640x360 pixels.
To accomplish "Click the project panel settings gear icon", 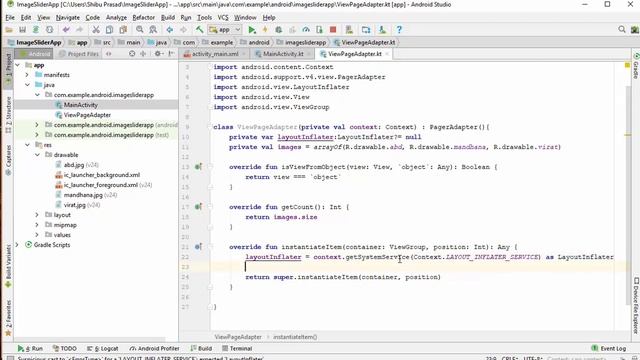I will (158, 54).
